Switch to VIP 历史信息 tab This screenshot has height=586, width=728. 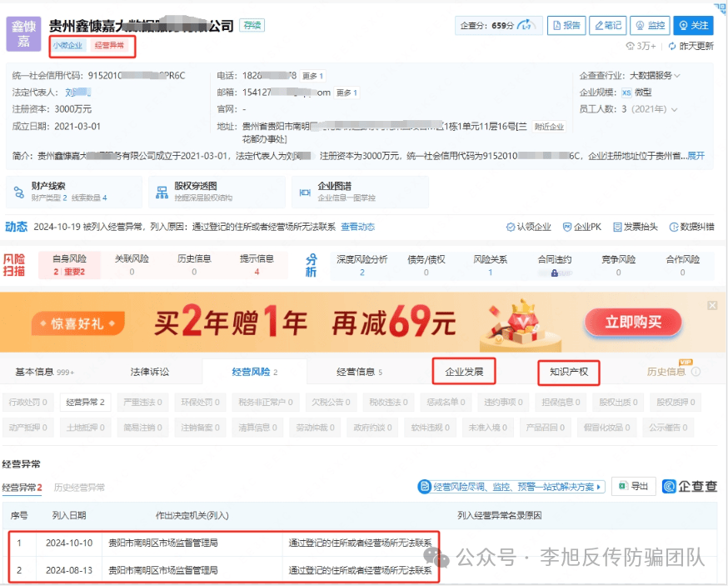tap(666, 372)
